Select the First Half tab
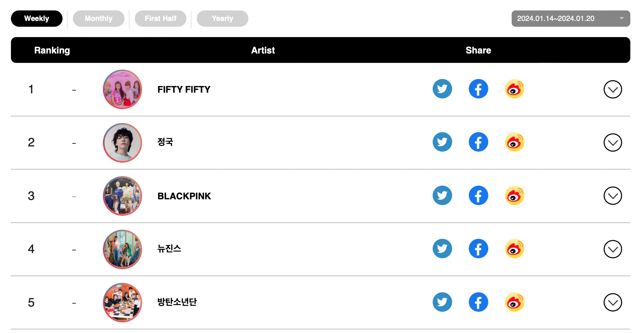 (160, 19)
